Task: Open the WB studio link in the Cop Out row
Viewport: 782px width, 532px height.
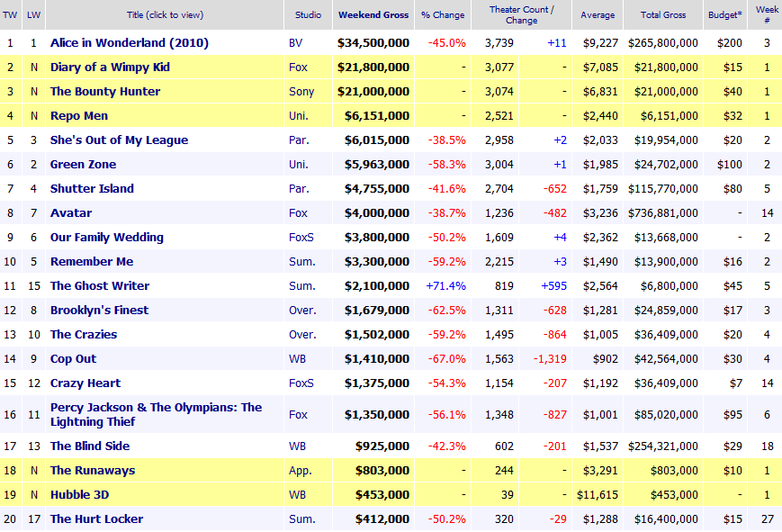Action: coord(297,359)
